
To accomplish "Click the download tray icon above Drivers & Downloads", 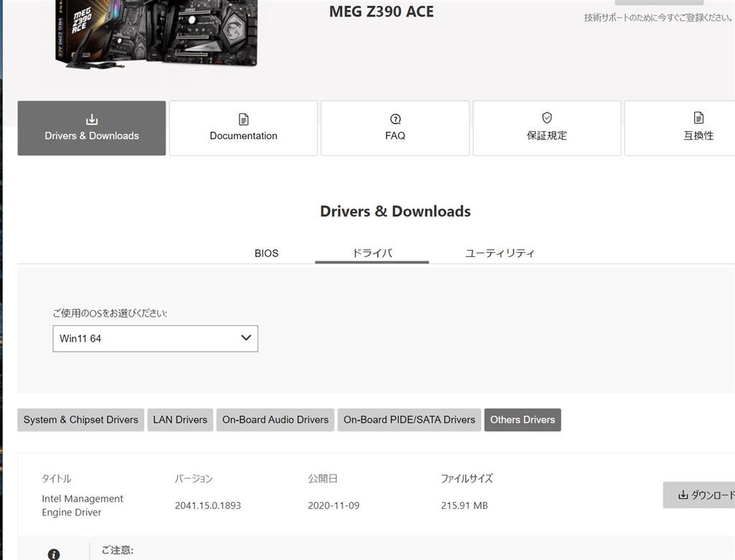I will [x=92, y=119].
